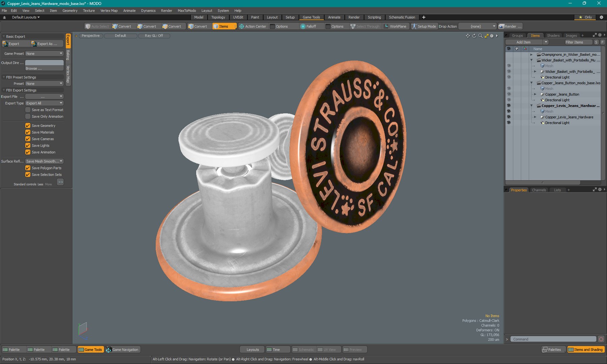Click Ray GL: Off viewport button
This screenshot has height=364, width=607.
point(154,36)
